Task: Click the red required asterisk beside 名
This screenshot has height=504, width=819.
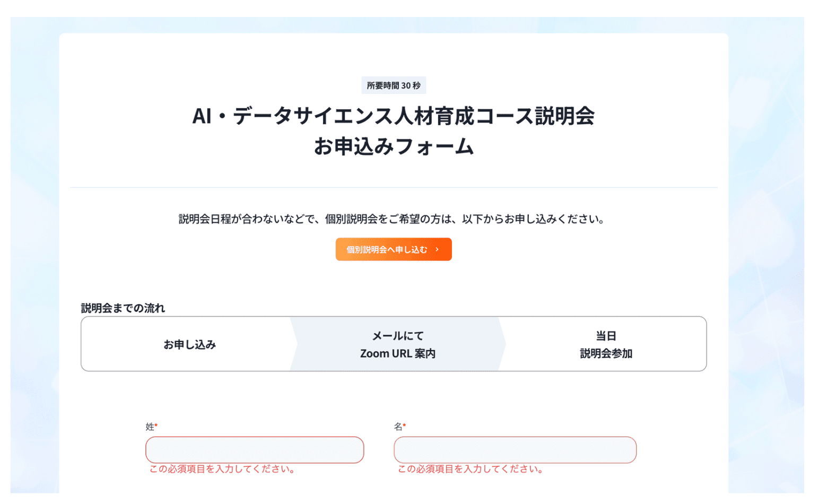Action: (404, 425)
